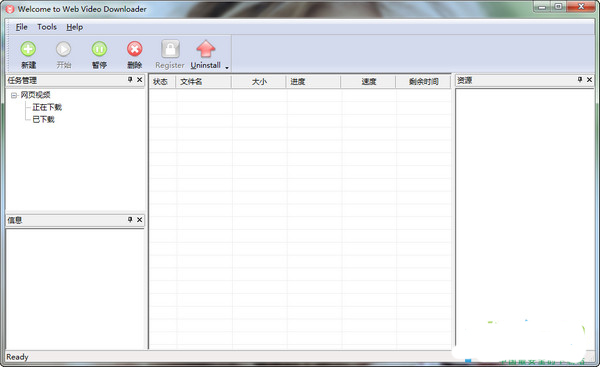Click the 资源 panel title
This screenshot has width=600, height=367.
[465, 80]
